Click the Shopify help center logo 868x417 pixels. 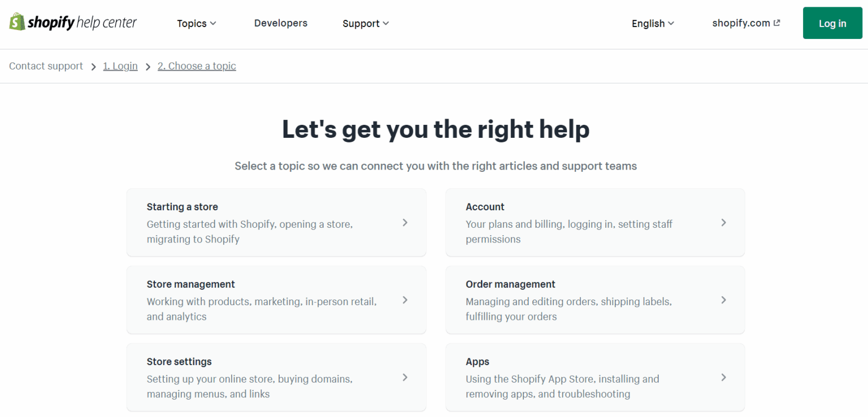coord(72,22)
